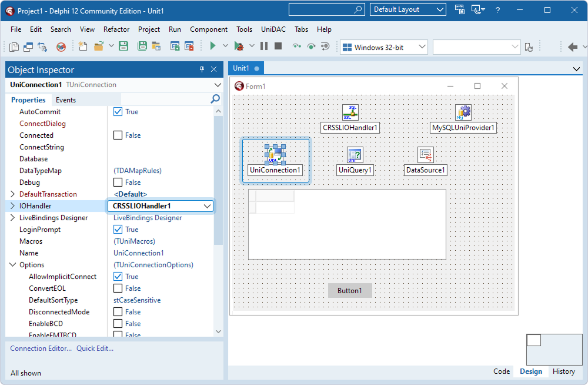
Task: Click the New Items toolbar icon
Action: (x=82, y=46)
